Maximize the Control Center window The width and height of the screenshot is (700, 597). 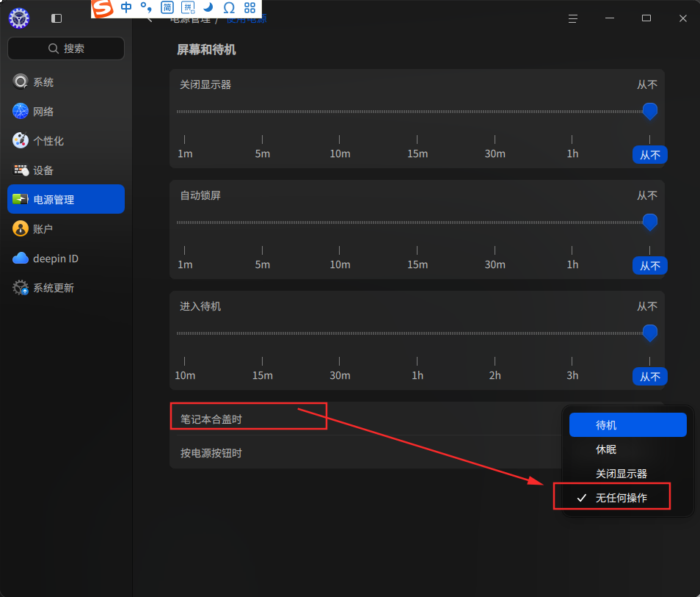tap(646, 18)
